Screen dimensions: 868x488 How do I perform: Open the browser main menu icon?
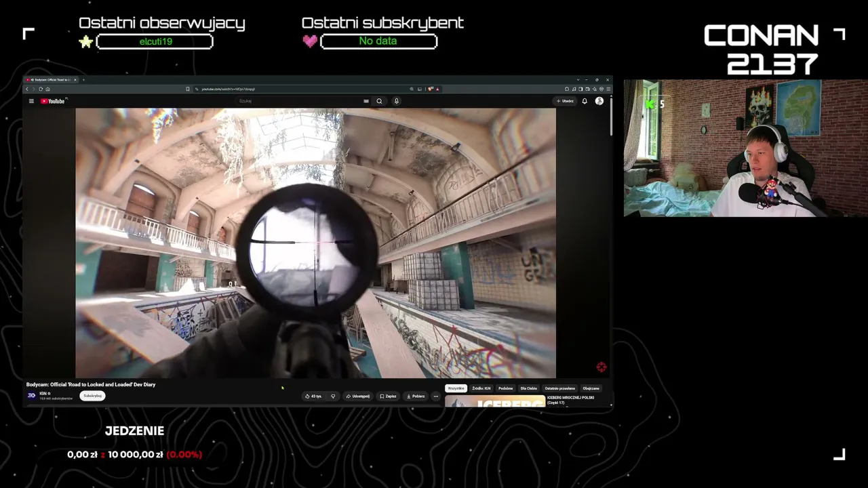click(608, 89)
